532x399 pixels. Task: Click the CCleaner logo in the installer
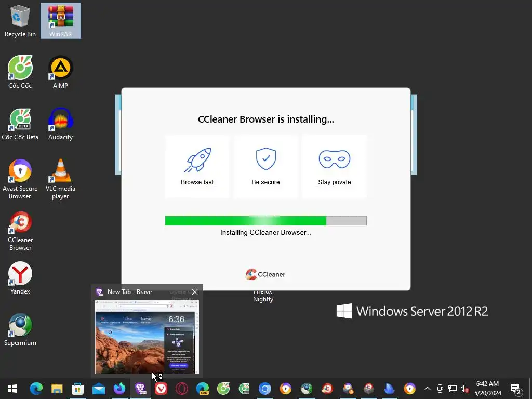[x=265, y=274]
